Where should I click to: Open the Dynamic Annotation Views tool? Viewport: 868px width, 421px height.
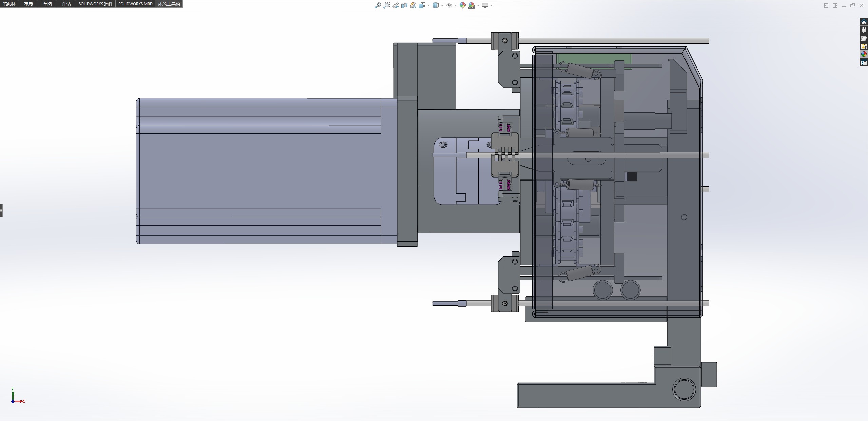pos(413,5)
